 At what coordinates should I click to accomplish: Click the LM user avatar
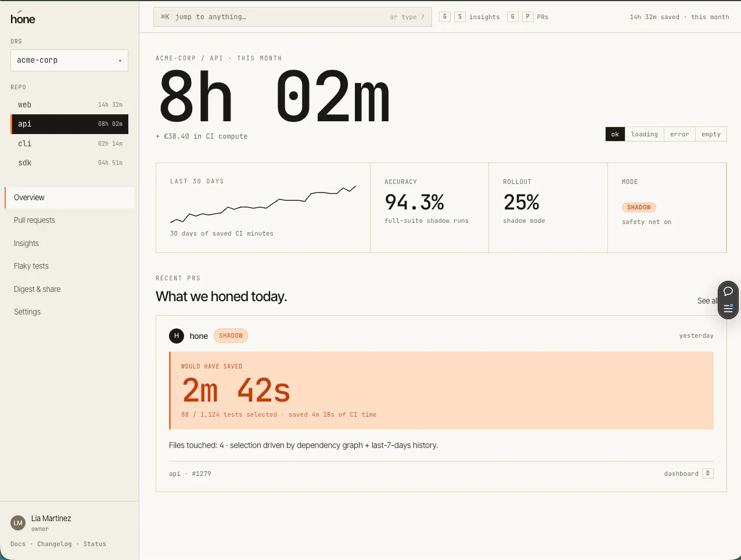click(18, 523)
